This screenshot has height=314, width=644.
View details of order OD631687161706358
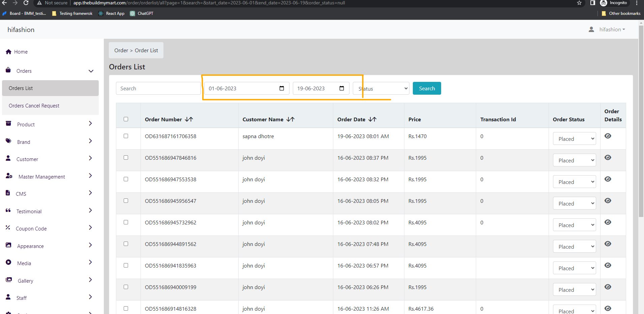pyautogui.click(x=608, y=136)
